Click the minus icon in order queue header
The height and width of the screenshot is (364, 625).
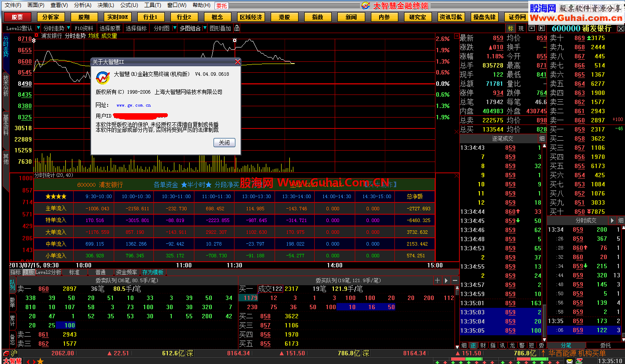click(x=455, y=280)
